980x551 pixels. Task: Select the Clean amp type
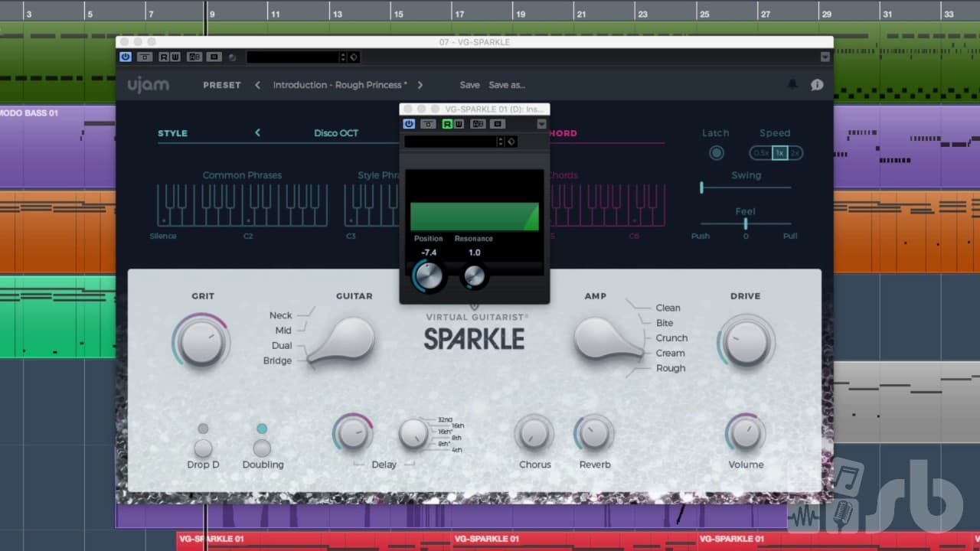[x=668, y=308]
